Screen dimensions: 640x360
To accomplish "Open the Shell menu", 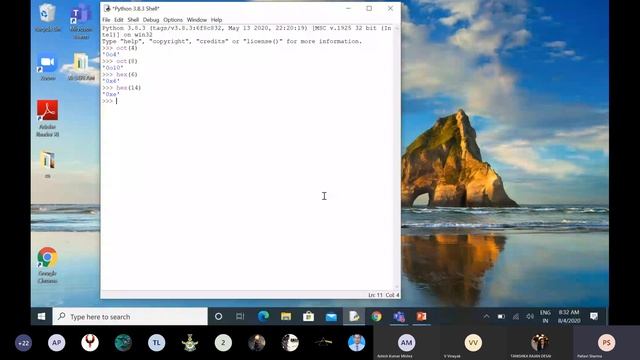I will pos(133,20).
